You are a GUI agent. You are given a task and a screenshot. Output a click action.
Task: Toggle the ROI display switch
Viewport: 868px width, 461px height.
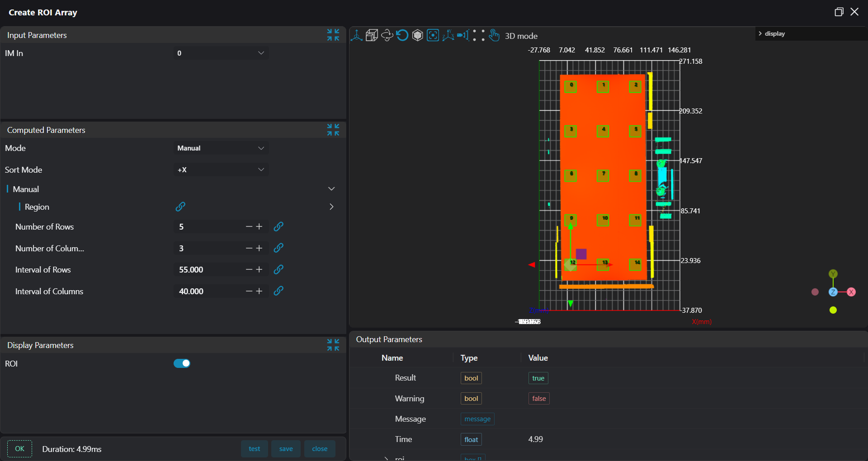point(182,363)
